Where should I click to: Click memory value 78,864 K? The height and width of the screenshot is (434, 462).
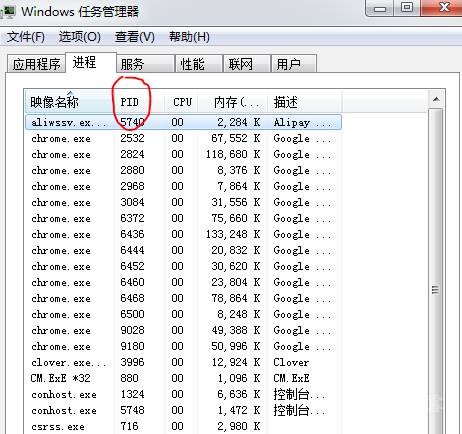[236, 298]
